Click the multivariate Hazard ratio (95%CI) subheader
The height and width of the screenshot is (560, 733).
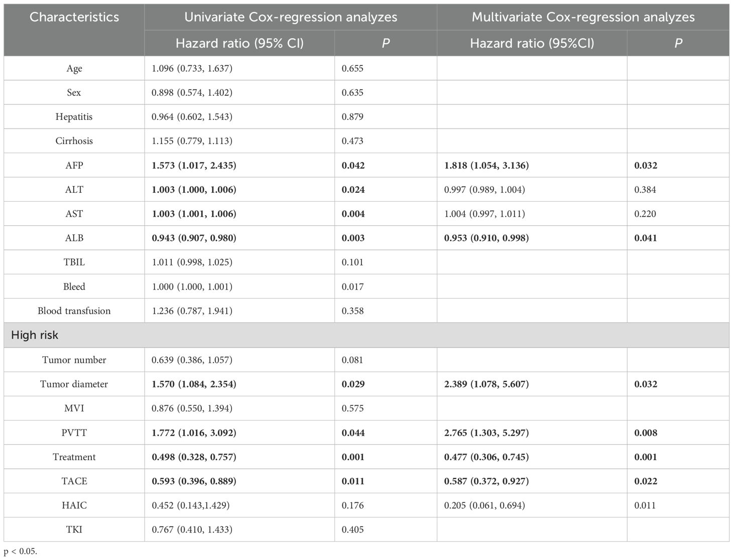coord(532,43)
